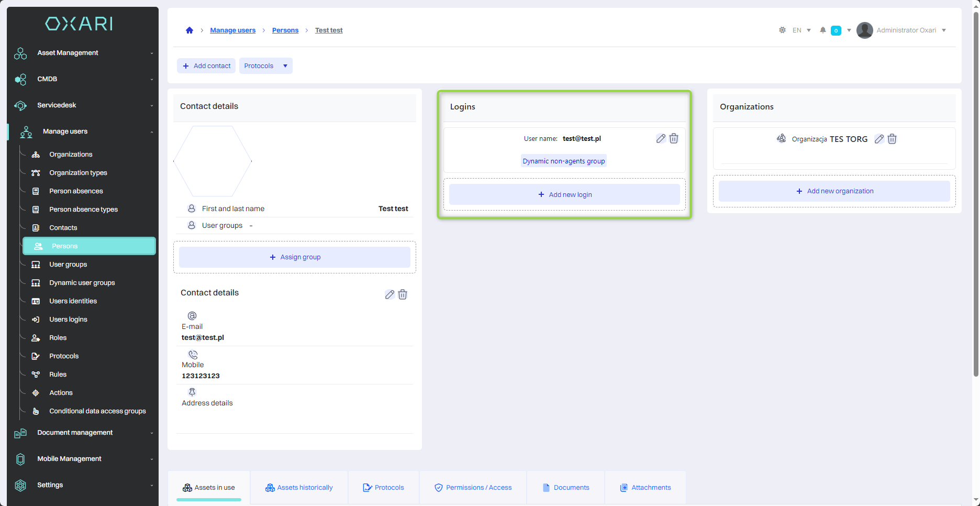Click the home icon in breadcrumb
Viewport: 980px width, 506px height.
coord(190,30)
